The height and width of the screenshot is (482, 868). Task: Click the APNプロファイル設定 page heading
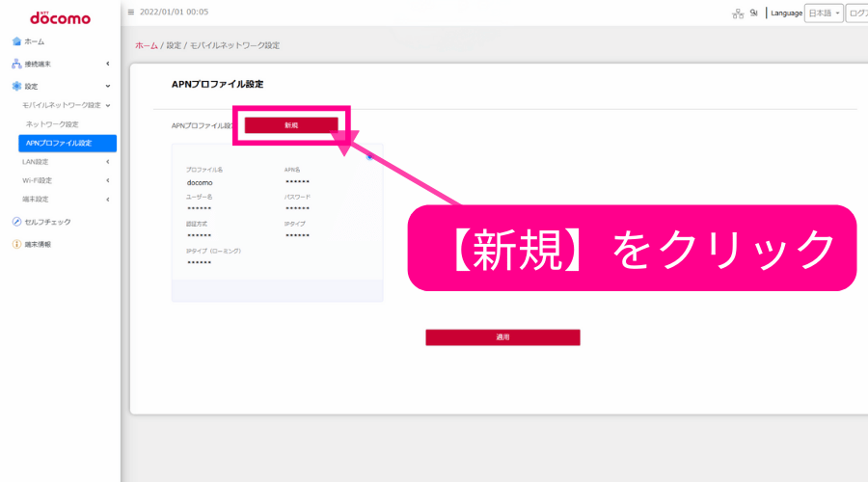[x=217, y=84]
